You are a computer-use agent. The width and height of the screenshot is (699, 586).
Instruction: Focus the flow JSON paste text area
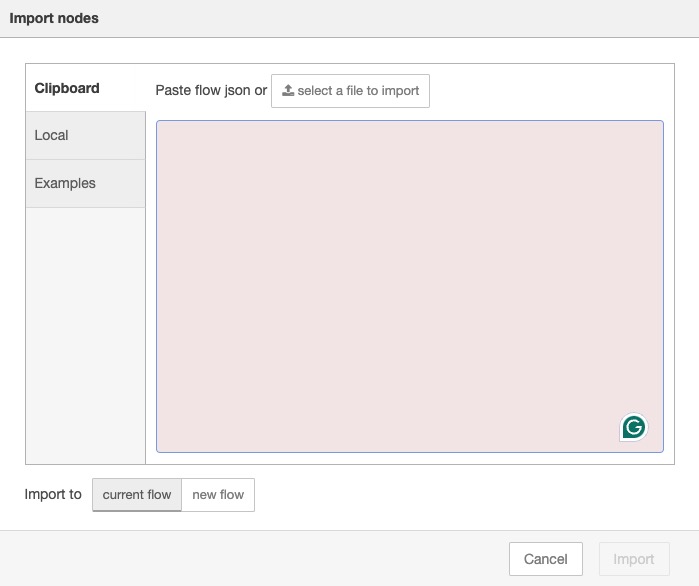pos(410,286)
